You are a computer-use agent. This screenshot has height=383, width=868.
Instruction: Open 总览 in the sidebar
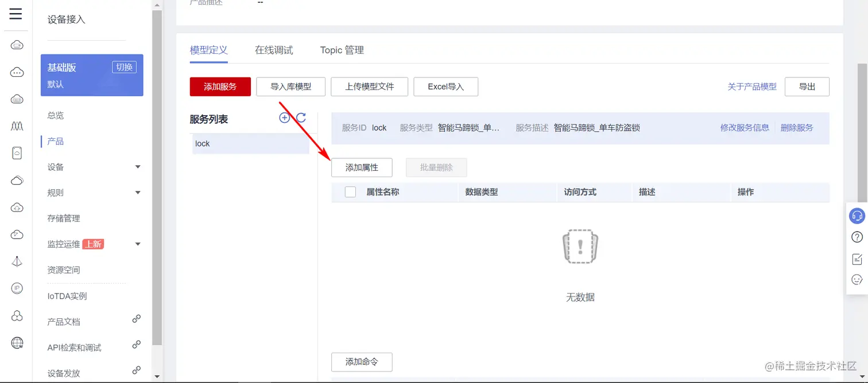pos(56,115)
